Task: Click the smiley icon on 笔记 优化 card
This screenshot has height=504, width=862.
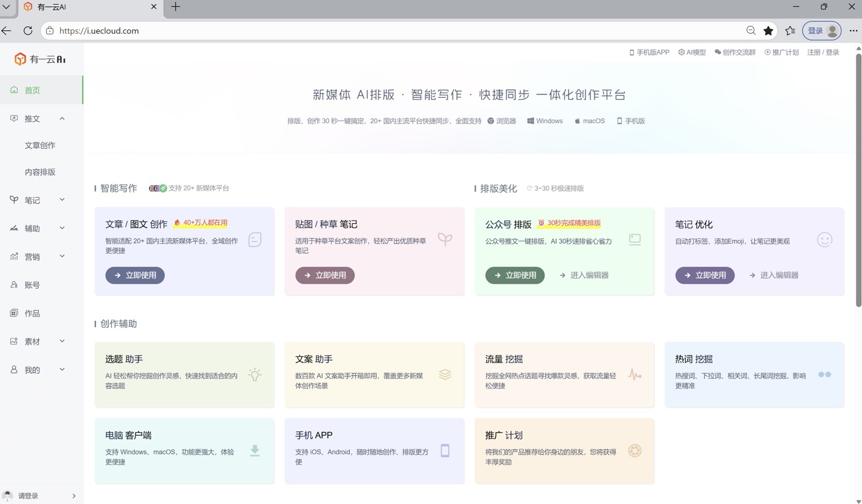Action: pos(824,239)
